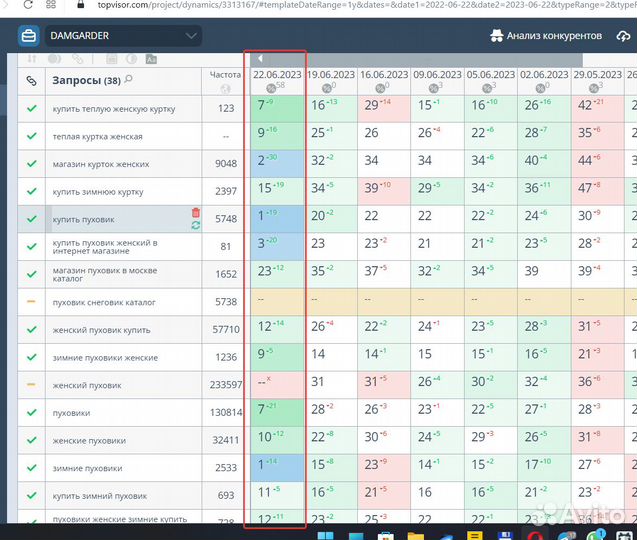637x540 pixels.
Task: Click the Aa text icon in toolbar
Action: (151, 59)
